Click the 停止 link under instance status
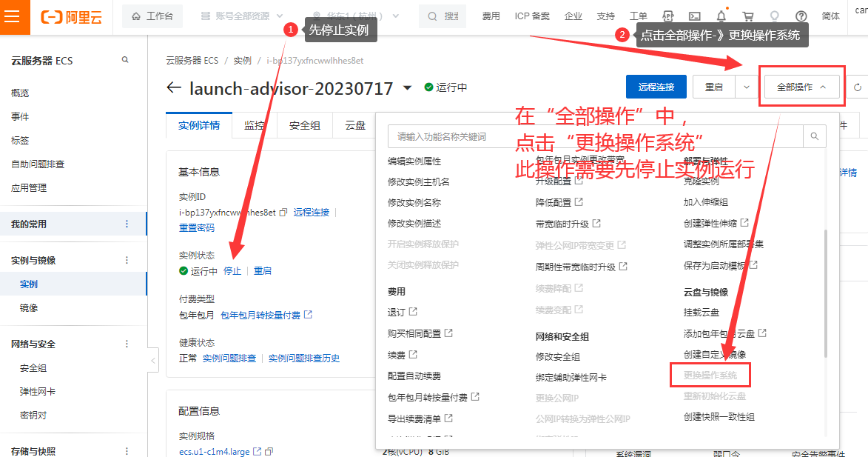868x457 pixels. [x=232, y=271]
